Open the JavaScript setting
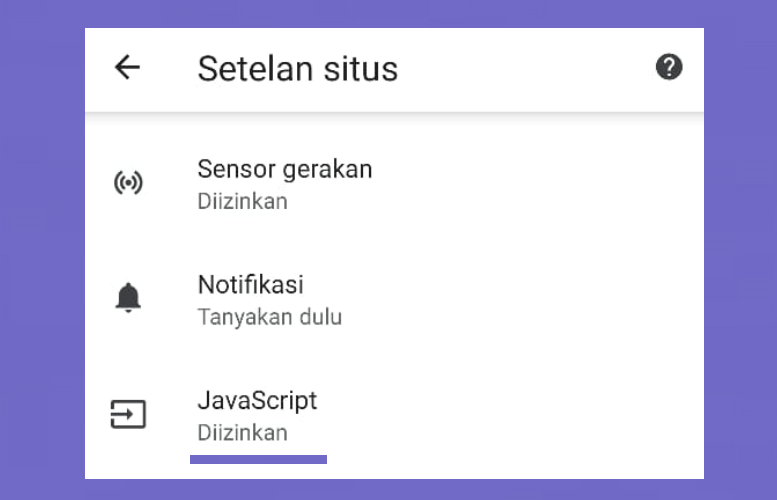This screenshot has width=777, height=500. coord(394,415)
